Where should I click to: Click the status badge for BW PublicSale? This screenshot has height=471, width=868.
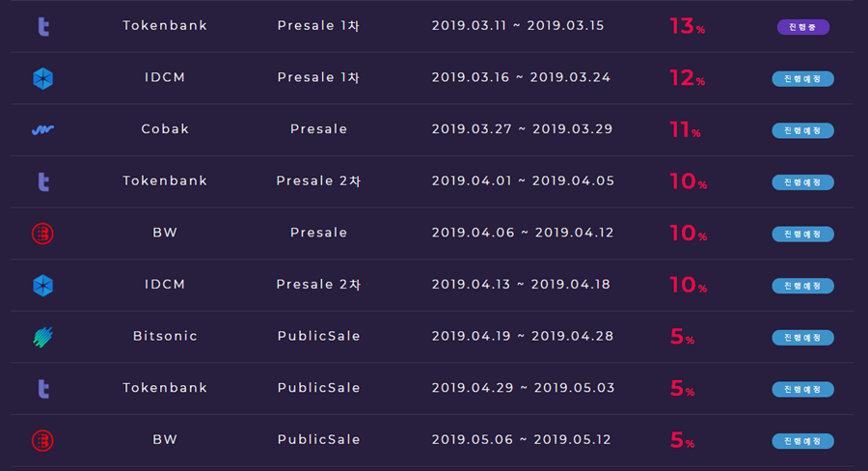pos(802,441)
